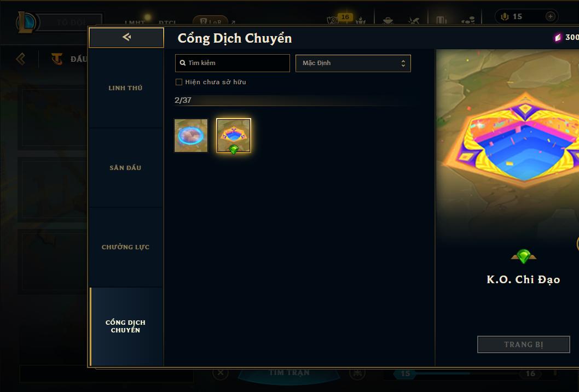Click the golden TFT icon in header
Screen dimensions: 579x392
click(56, 58)
